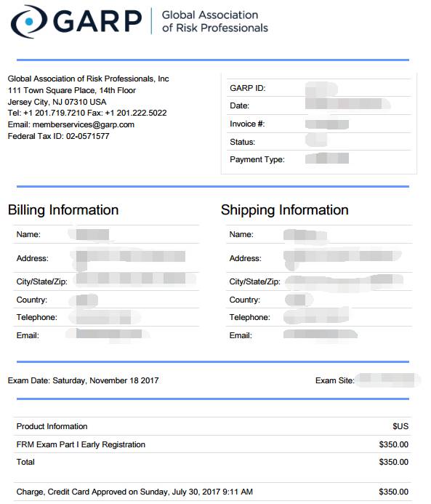
Task: Click the memberservices@garp.com email address
Action: 84,124
